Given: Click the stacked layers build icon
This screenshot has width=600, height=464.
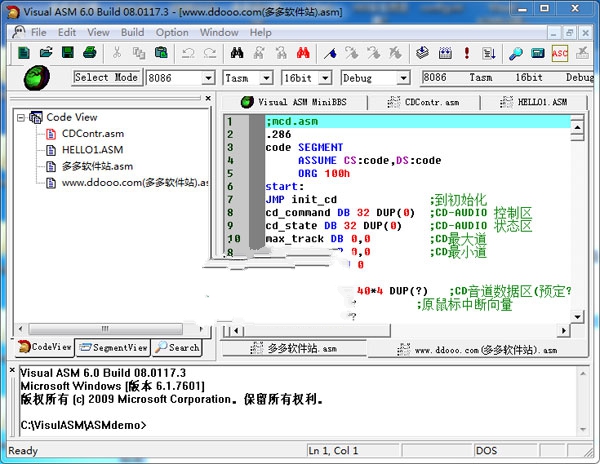Looking at the screenshot, I should 422,53.
